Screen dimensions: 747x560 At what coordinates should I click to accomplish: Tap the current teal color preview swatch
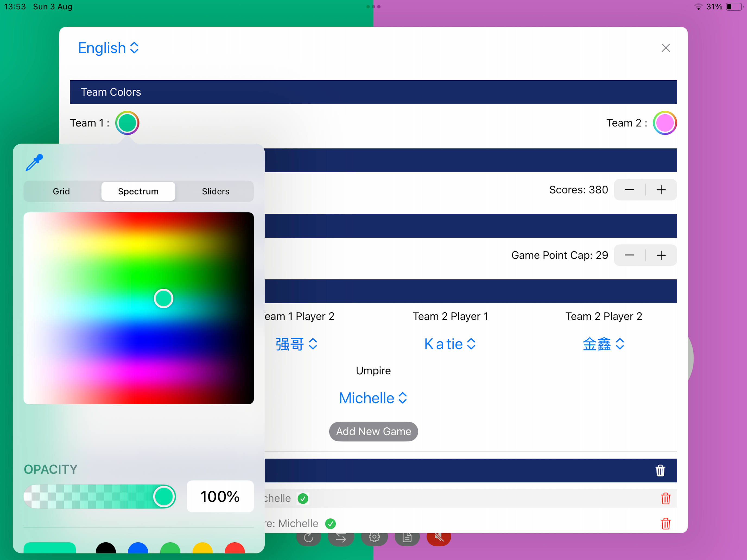point(50,548)
